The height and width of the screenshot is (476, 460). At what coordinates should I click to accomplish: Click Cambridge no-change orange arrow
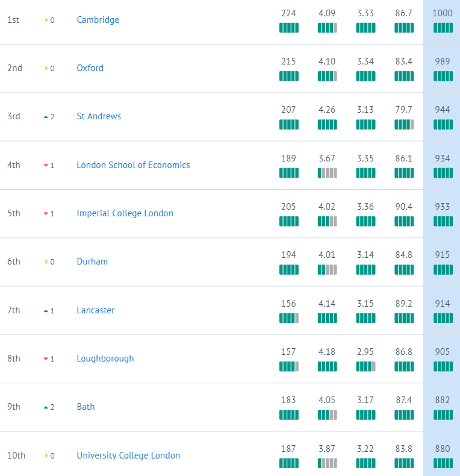pos(46,20)
